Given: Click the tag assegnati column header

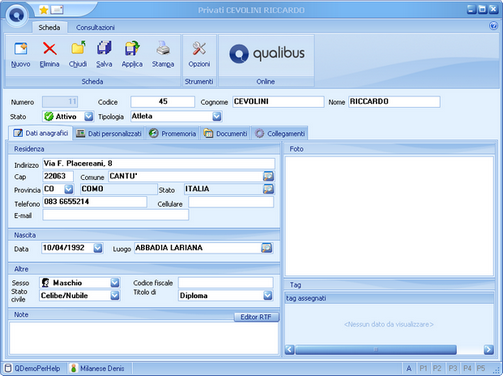Looking at the screenshot, I should point(389,298).
